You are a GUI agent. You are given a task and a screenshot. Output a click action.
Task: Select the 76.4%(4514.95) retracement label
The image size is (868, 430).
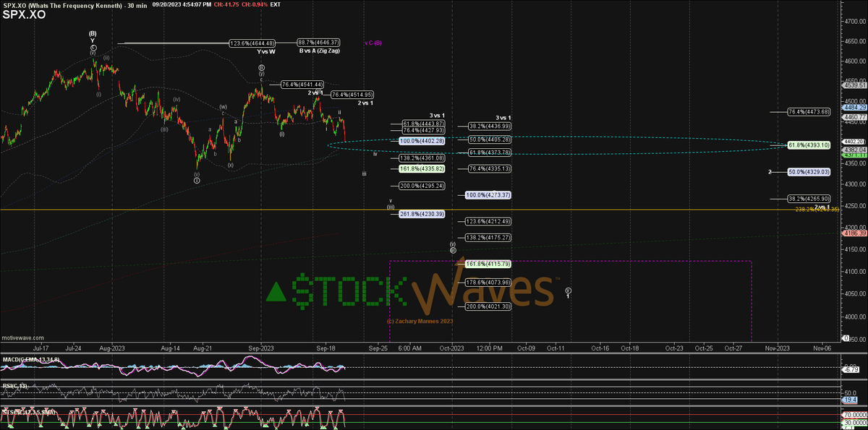tap(352, 95)
